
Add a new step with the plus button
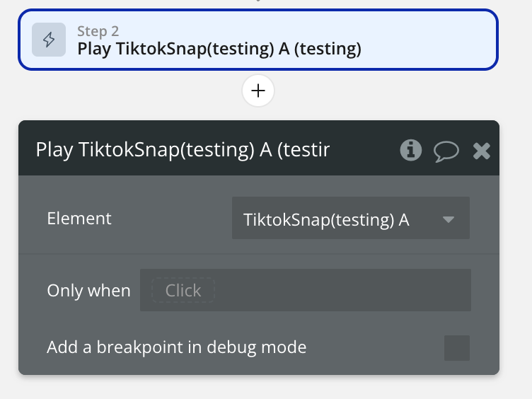coord(258,91)
